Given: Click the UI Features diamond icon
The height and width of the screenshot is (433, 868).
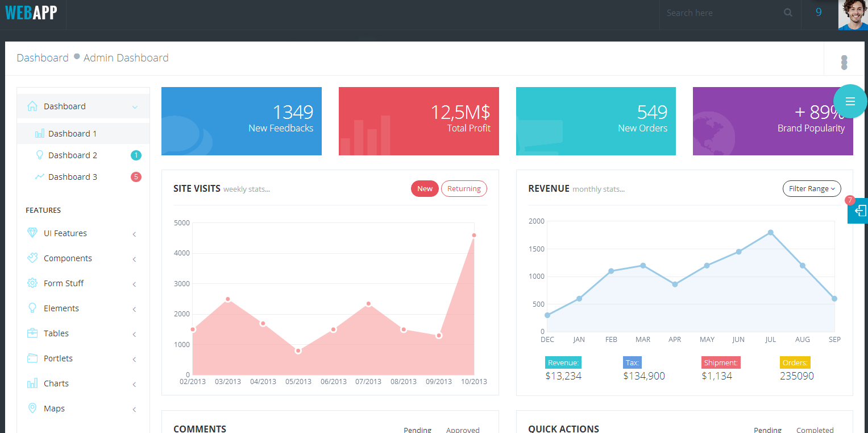Looking at the screenshot, I should pyautogui.click(x=32, y=233).
